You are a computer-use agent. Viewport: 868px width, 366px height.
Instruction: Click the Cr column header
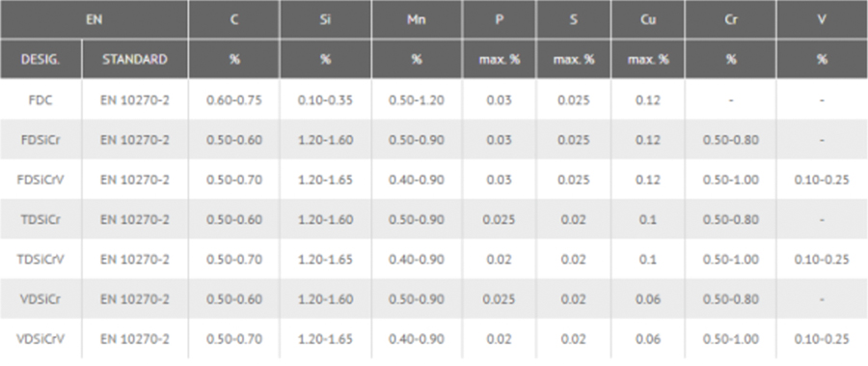coord(731,19)
